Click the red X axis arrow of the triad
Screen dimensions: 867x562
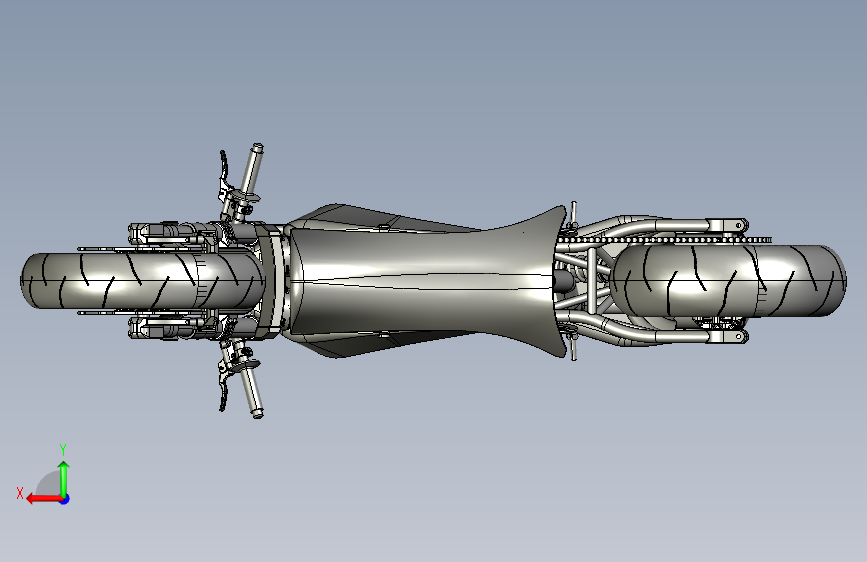coord(44,499)
